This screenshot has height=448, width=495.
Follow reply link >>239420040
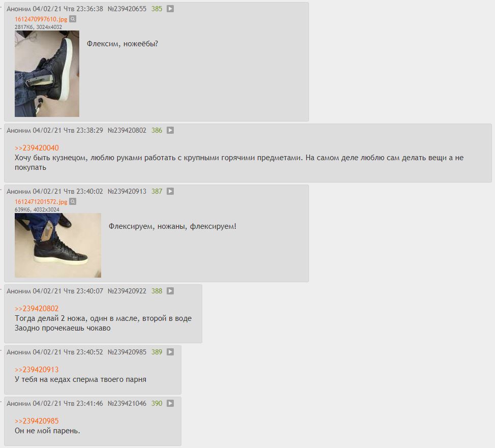[x=37, y=148]
